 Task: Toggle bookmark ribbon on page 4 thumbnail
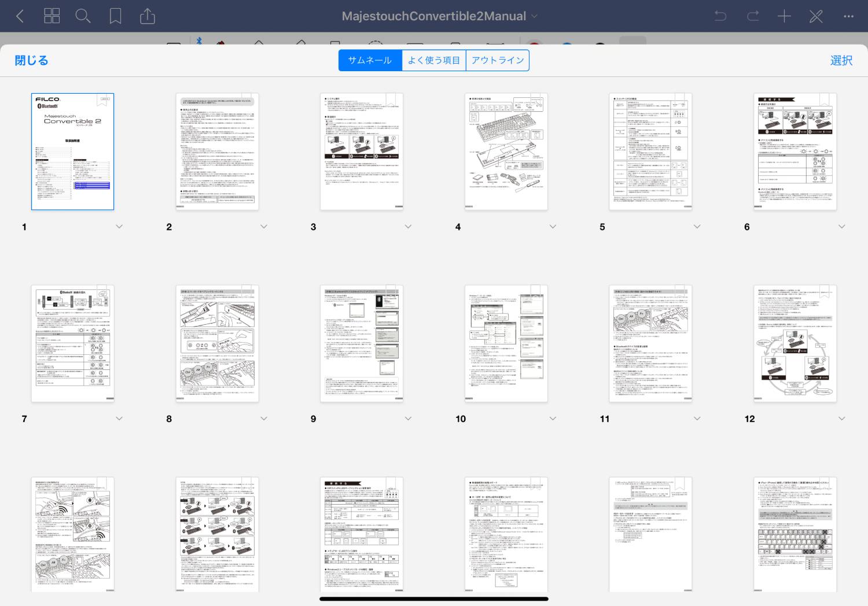pos(536,100)
